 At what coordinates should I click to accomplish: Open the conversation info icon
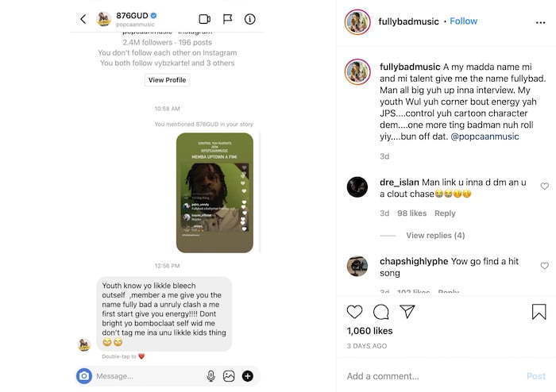[x=250, y=19]
